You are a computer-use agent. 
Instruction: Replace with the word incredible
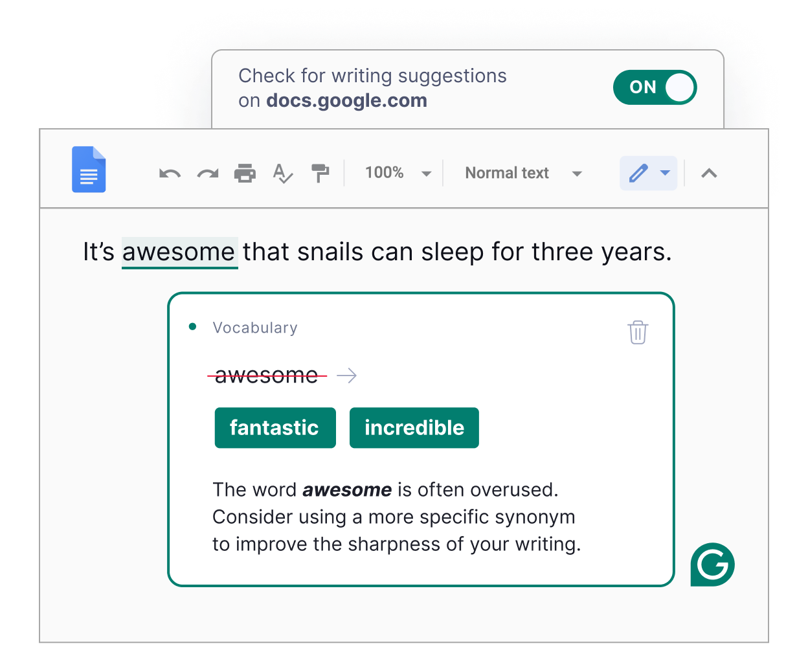point(414,428)
